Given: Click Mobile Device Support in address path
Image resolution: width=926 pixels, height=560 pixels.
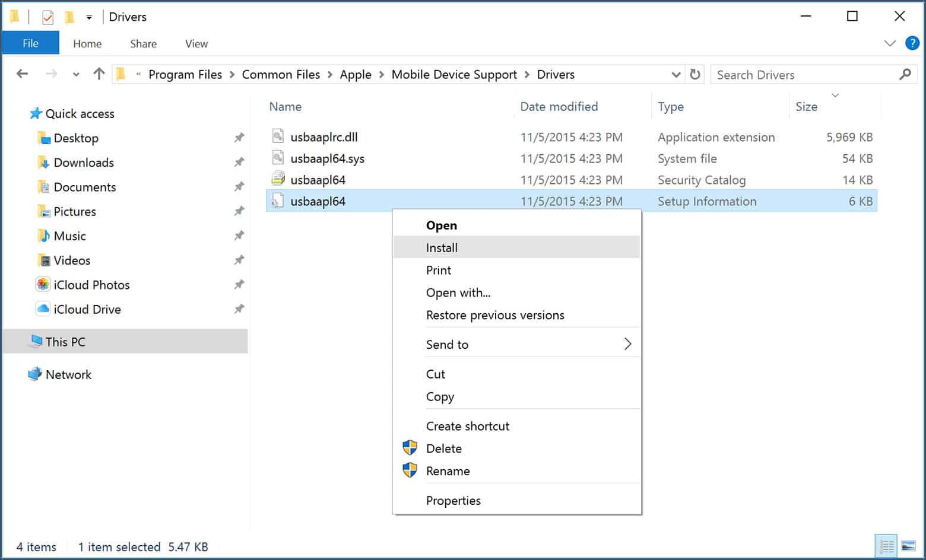Looking at the screenshot, I should pos(454,75).
